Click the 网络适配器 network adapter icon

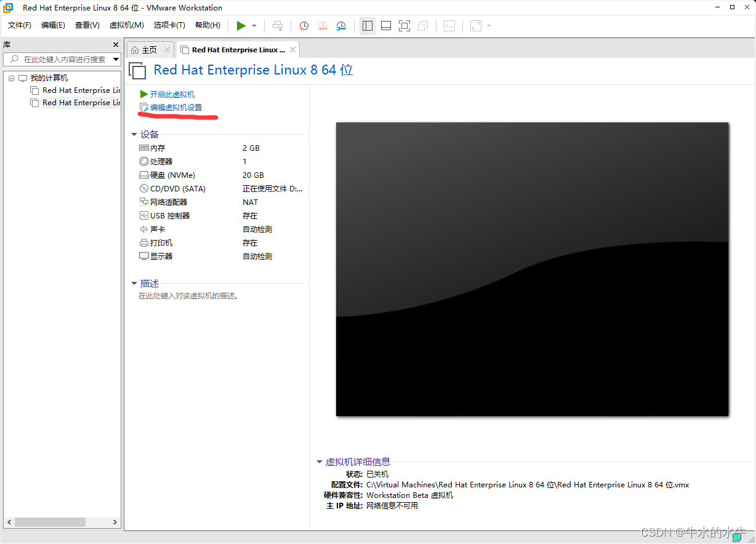click(x=144, y=202)
